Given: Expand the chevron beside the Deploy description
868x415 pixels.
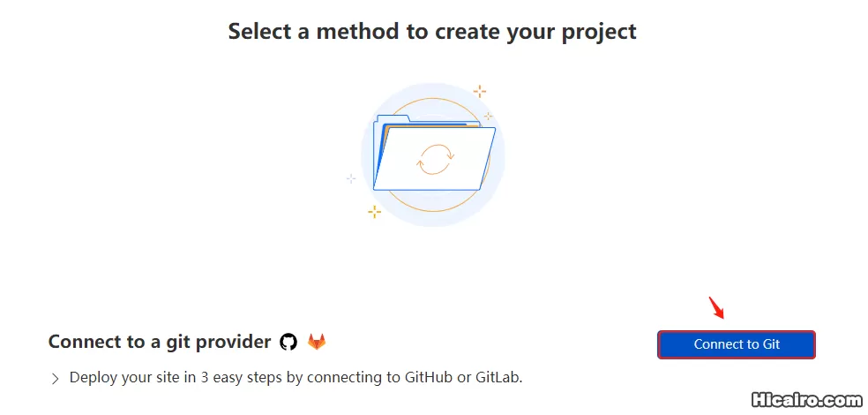Looking at the screenshot, I should (55, 379).
